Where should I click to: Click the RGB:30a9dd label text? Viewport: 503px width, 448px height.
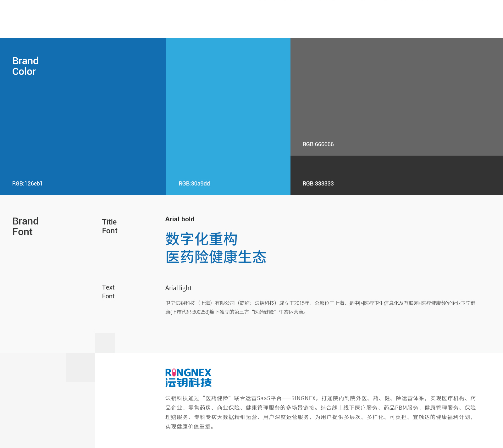click(194, 184)
